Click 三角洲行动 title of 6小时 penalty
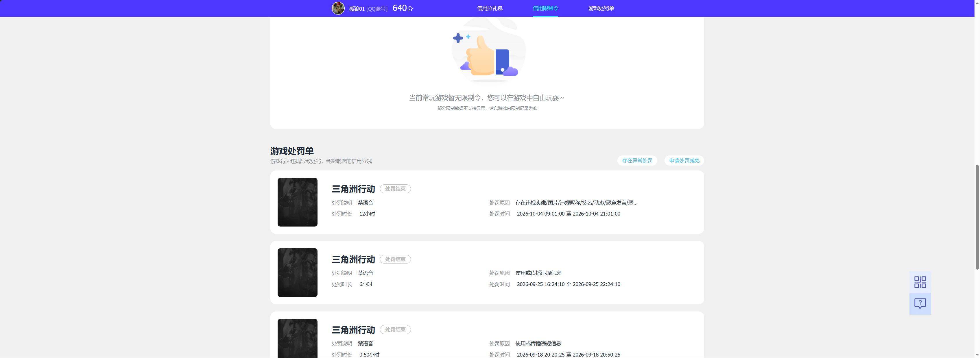 coord(353,259)
